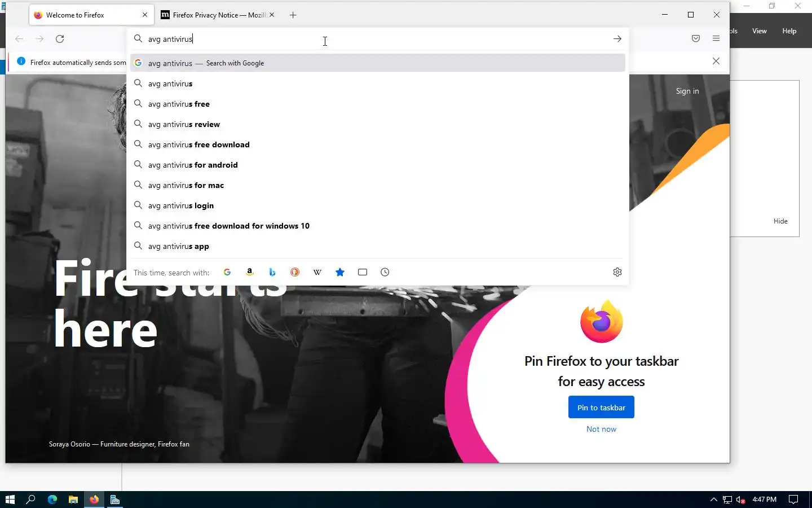Choose 'avg antivirus for mac' suggestion
Screen dimensions: 812x508
click(378, 185)
